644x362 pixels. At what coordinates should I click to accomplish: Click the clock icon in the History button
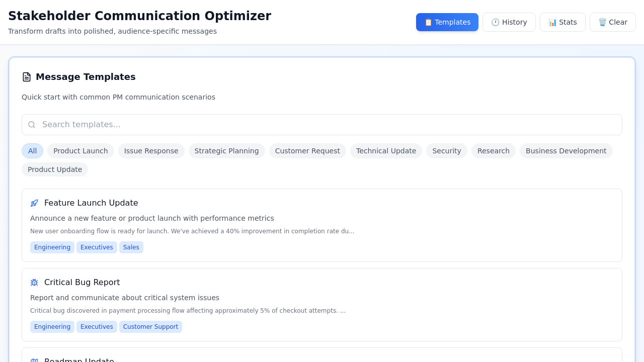(495, 22)
